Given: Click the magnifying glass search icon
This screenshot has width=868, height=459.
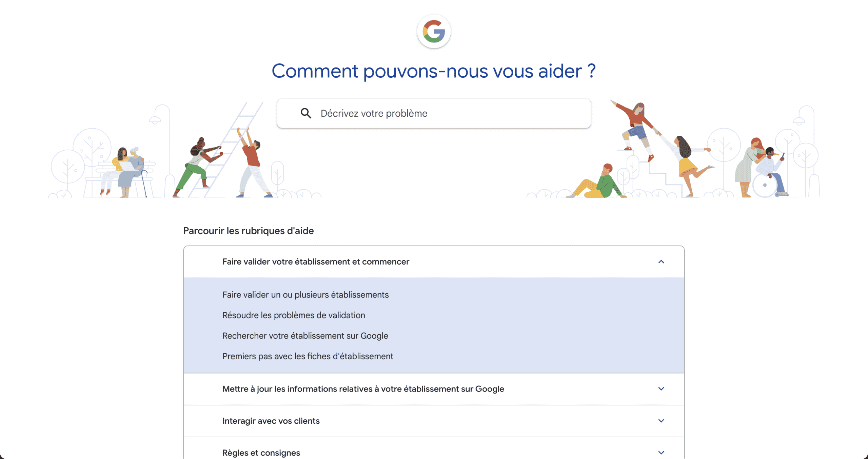Looking at the screenshot, I should (305, 113).
